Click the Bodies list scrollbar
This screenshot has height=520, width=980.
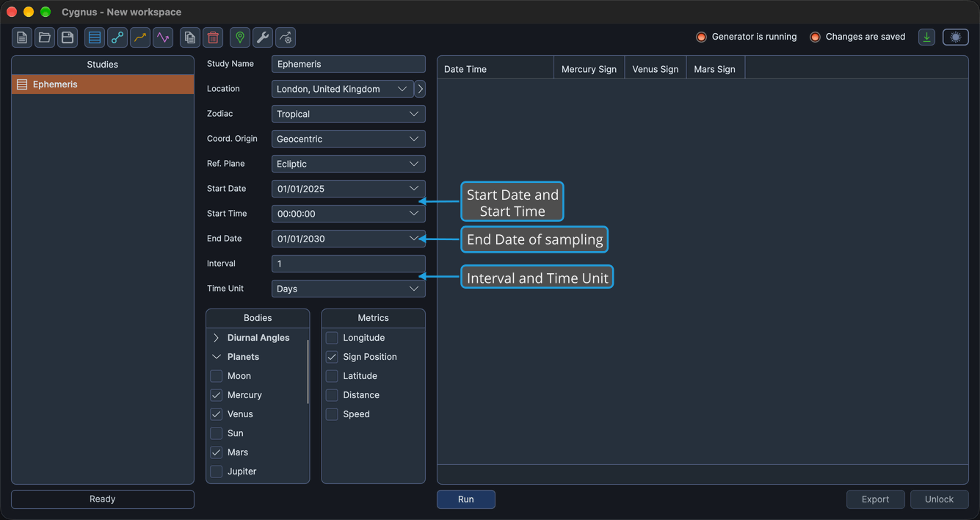point(308,370)
